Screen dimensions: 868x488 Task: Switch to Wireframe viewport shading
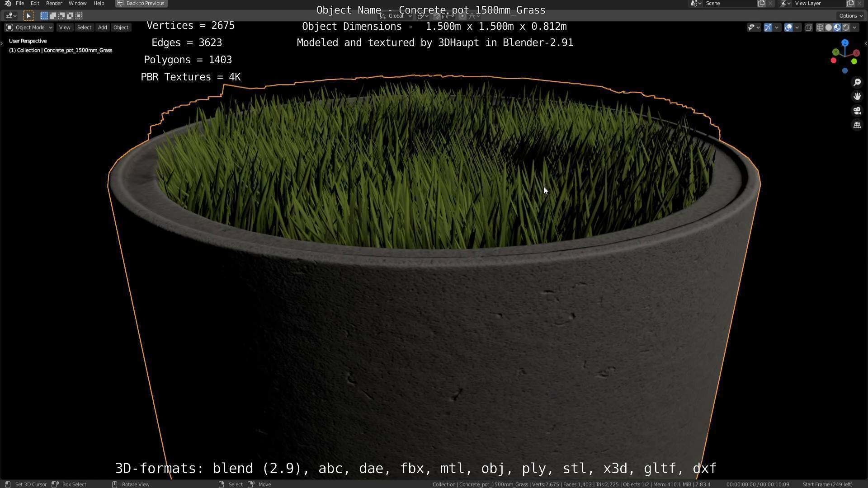pyautogui.click(x=820, y=28)
